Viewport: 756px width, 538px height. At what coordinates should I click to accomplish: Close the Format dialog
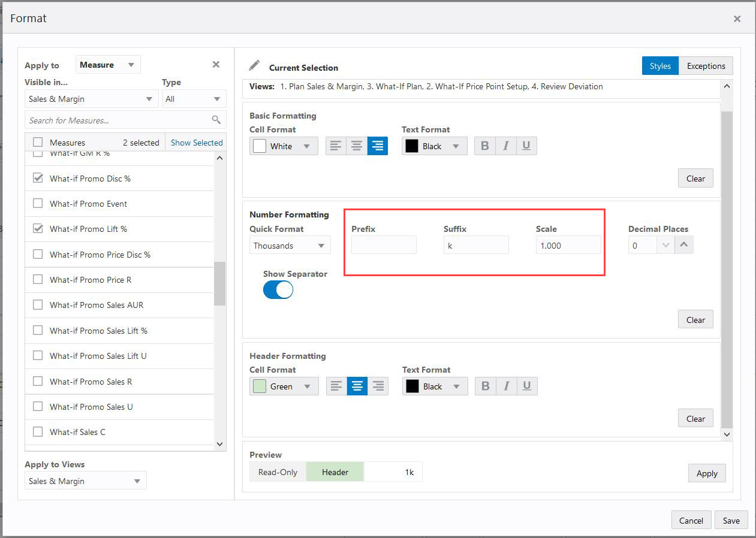[737, 19]
